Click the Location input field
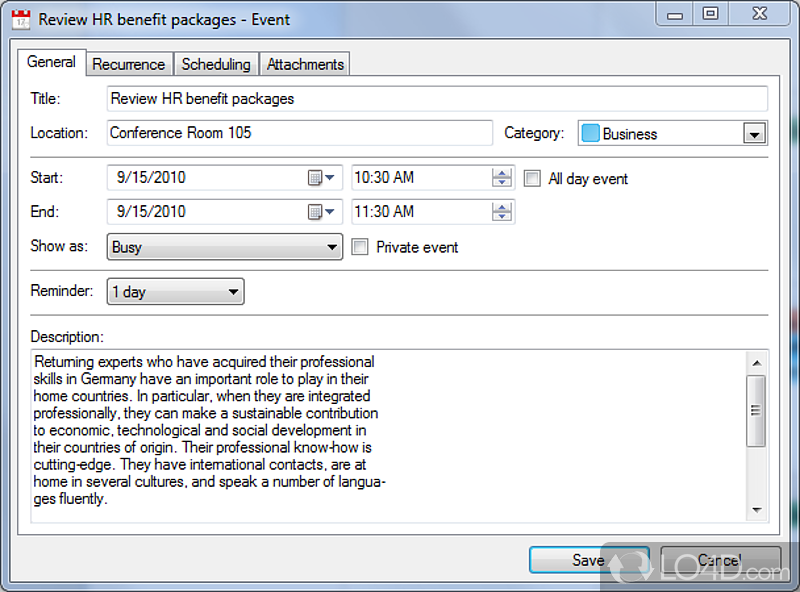The width and height of the screenshot is (800, 592). (299, 133)
